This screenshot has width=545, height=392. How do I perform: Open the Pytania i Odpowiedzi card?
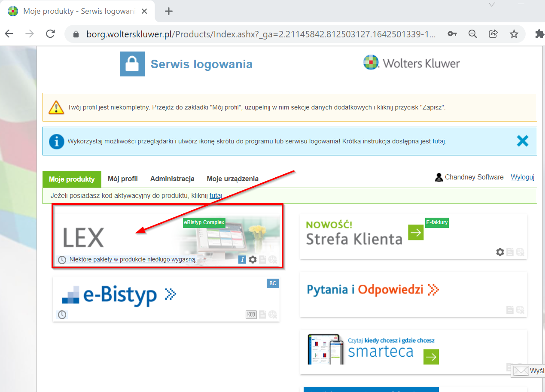coord(414,294)
